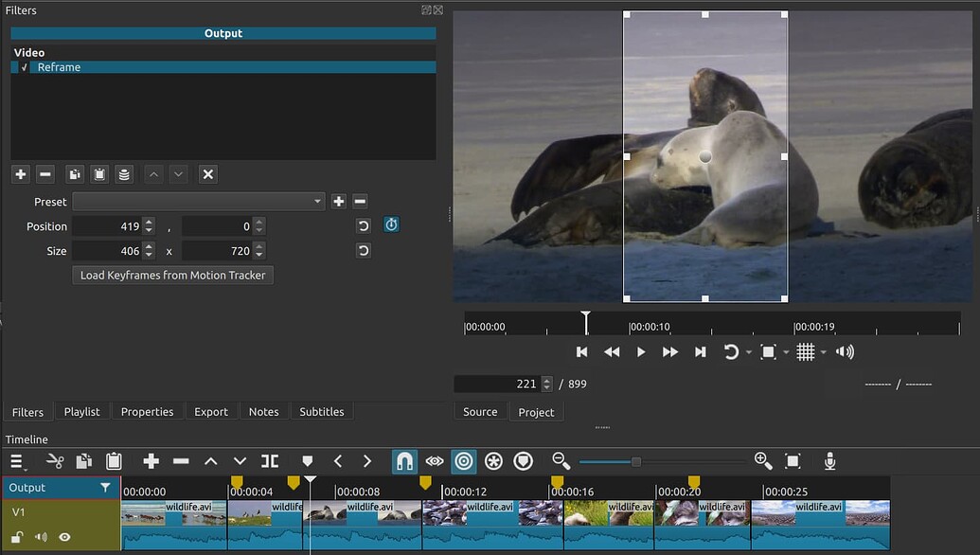Open the Subtitles tab
The image size is (980, 555).
[321, 411]
